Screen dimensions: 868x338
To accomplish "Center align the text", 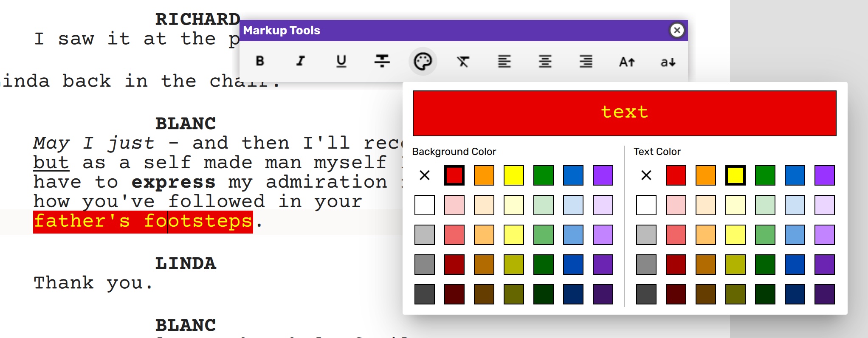I will pos(545,62).
